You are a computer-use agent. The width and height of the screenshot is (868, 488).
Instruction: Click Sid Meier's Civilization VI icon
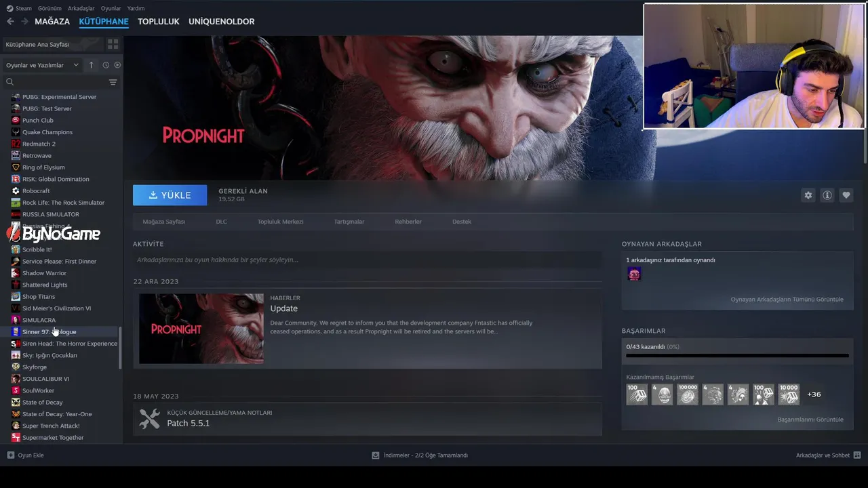[x=16, y=308]
